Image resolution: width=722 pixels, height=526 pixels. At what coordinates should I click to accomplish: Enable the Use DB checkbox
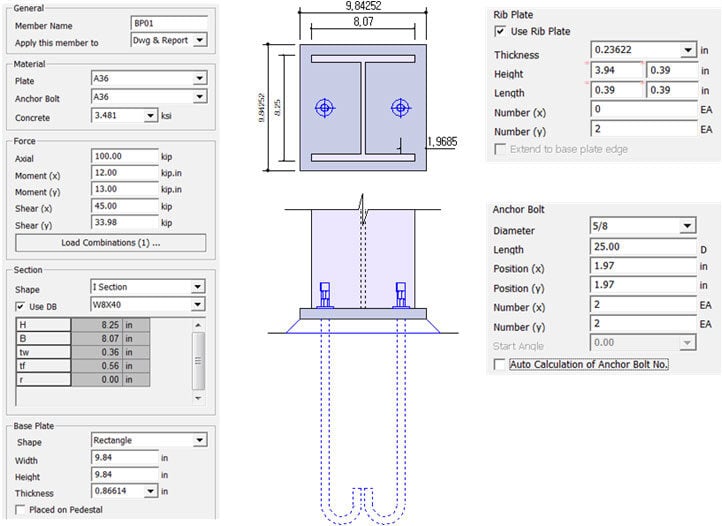21,305
